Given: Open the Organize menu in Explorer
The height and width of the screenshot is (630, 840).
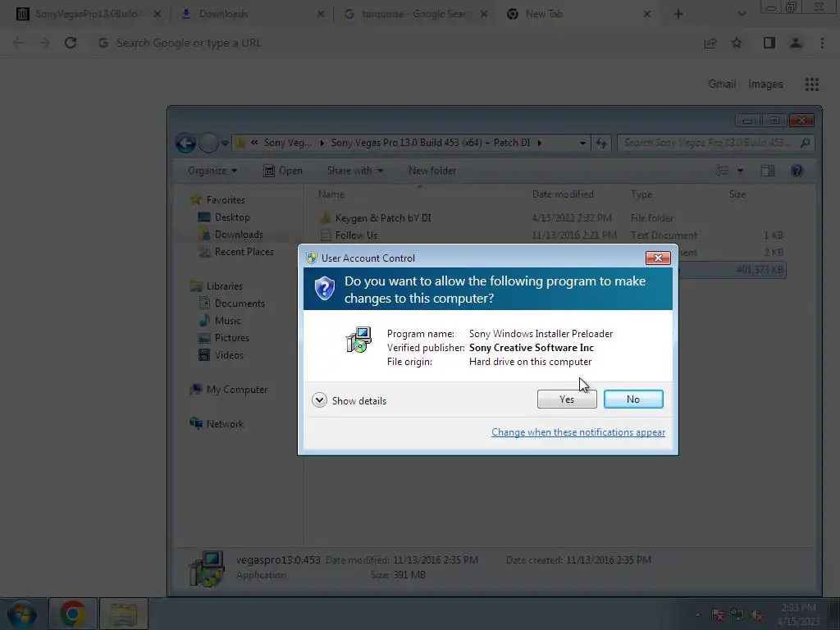Looking at the screenshot, I should (x=212, y=171).
